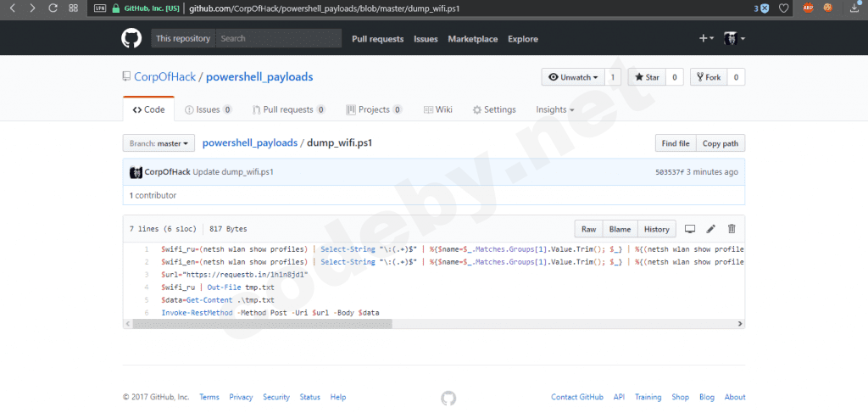868x413 pixels.
Task: Reload the page with the refresh icon
Action: pos(53,8)
